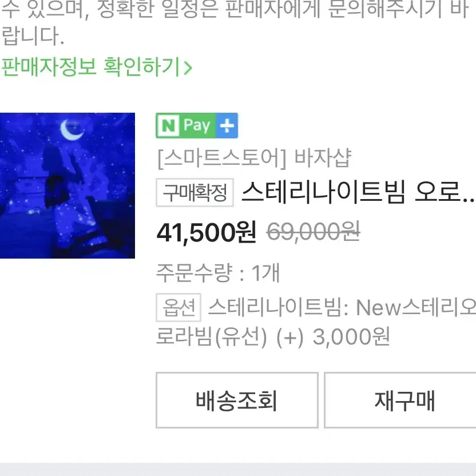Open the 판매자정보 확인하기 link

[x=97, y=66]
